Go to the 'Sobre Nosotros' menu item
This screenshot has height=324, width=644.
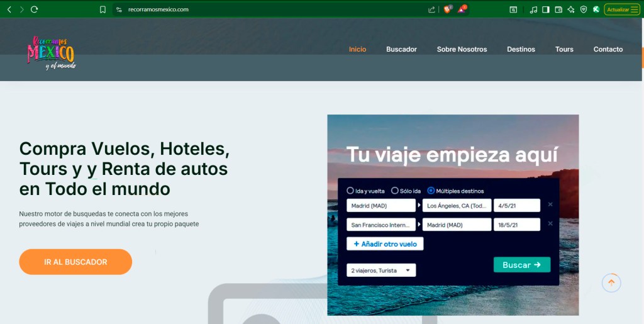(x=462, y=49)
